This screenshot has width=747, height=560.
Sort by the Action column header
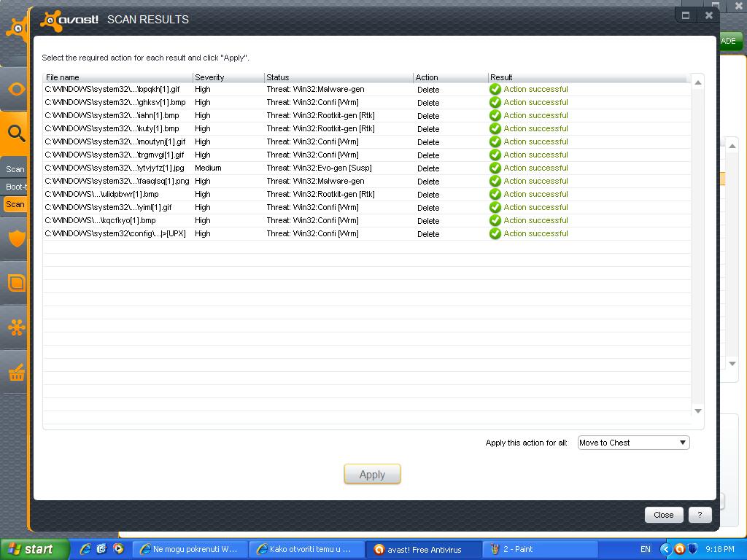pos(451,77)
